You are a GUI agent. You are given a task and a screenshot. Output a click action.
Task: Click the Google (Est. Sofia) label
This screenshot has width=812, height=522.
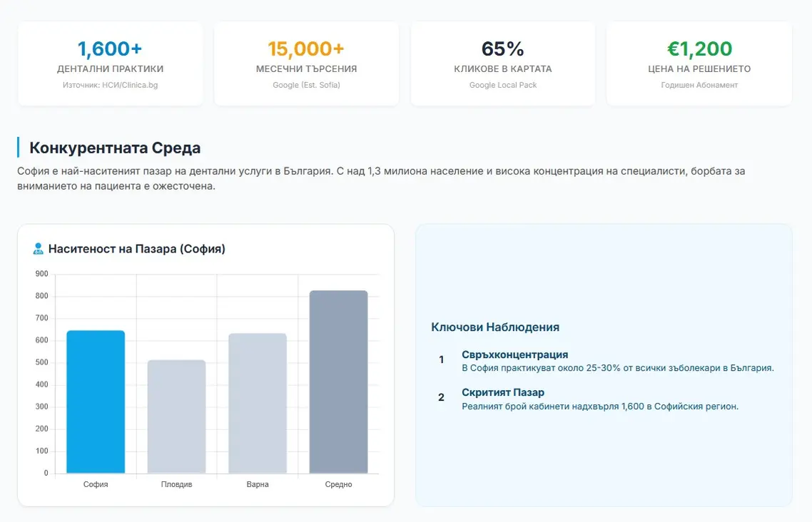coord(306,85)
